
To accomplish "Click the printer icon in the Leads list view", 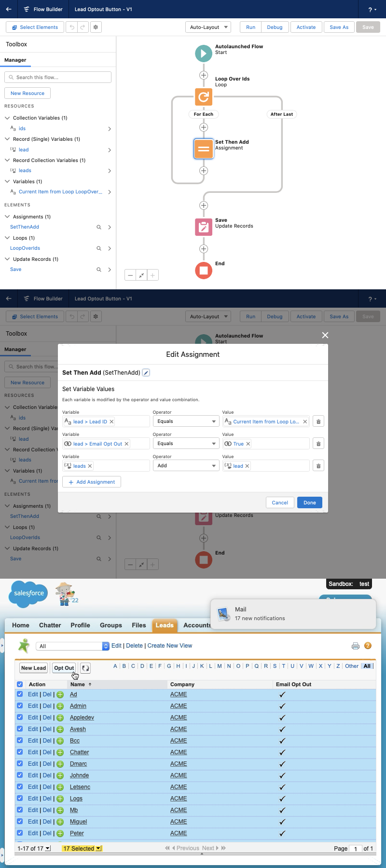I will (x=356, y=646).
